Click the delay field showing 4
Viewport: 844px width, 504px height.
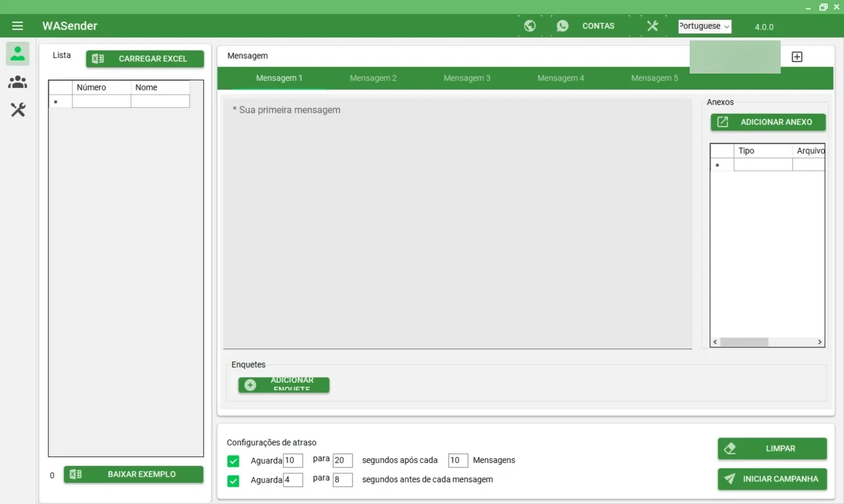pyautogui.click(x=293, y=480)
